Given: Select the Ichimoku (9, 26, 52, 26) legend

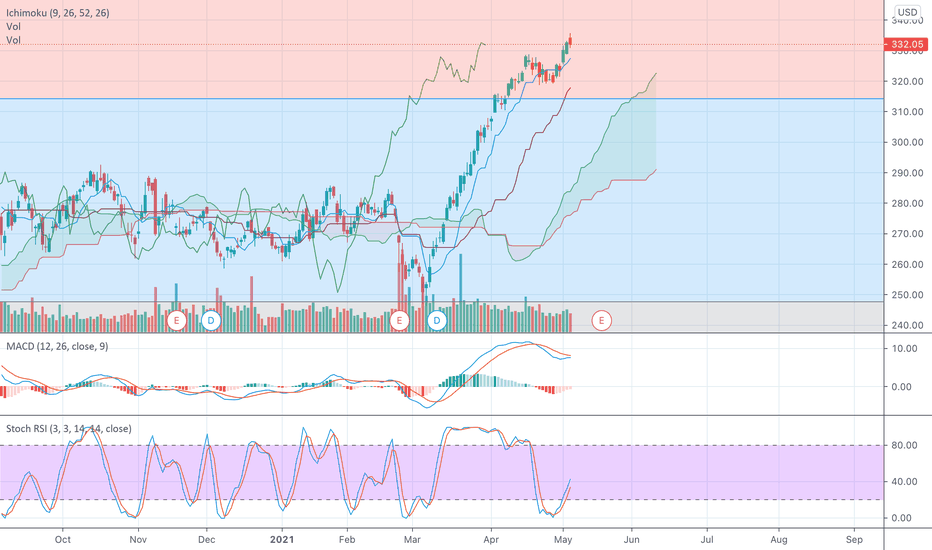Looking at the screenshot, I should click(58, 12).
